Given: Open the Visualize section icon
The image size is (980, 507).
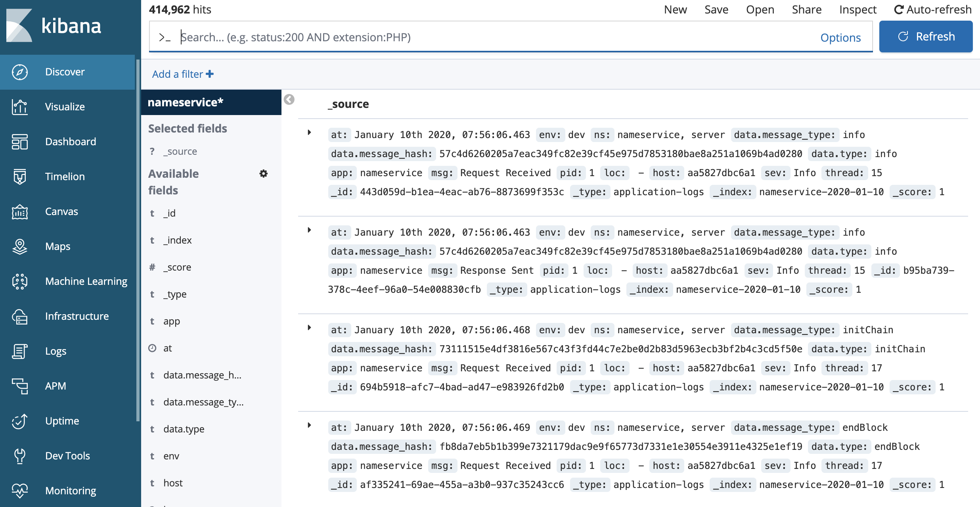Looking at the screenshot, I should (19, 107).
